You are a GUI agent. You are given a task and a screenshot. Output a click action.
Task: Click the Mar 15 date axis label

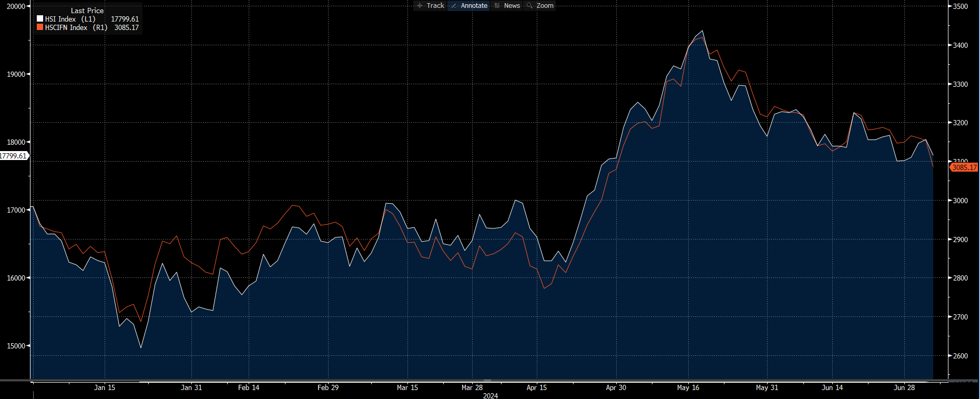tap(407, 387)
